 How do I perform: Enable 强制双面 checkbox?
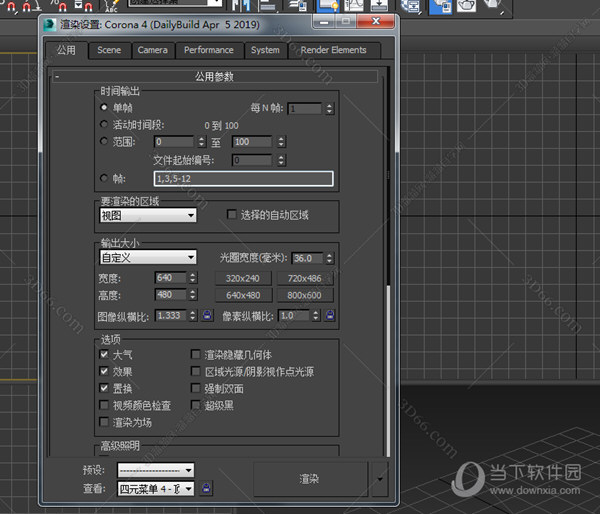coord(196,388)
